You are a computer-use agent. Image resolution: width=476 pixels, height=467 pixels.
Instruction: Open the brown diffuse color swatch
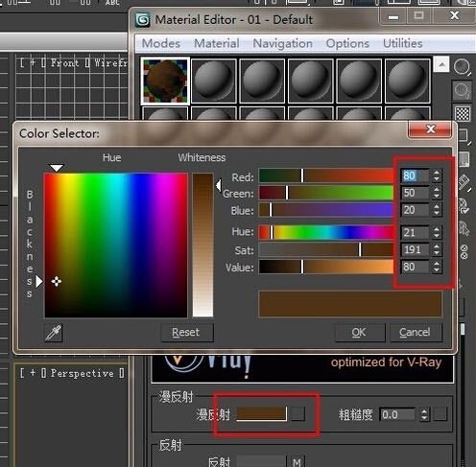tap(261, 414)
